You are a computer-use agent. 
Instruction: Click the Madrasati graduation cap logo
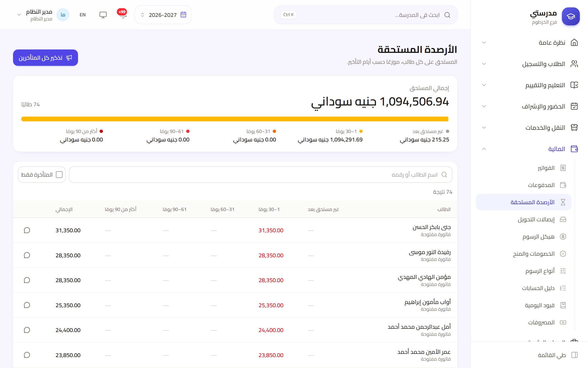(x=571, y=16)
